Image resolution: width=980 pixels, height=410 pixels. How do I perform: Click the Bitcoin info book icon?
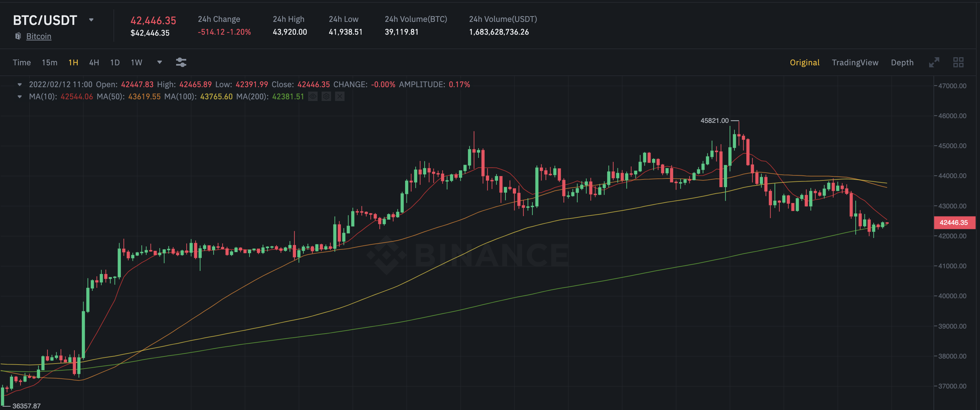click(18, 36)
